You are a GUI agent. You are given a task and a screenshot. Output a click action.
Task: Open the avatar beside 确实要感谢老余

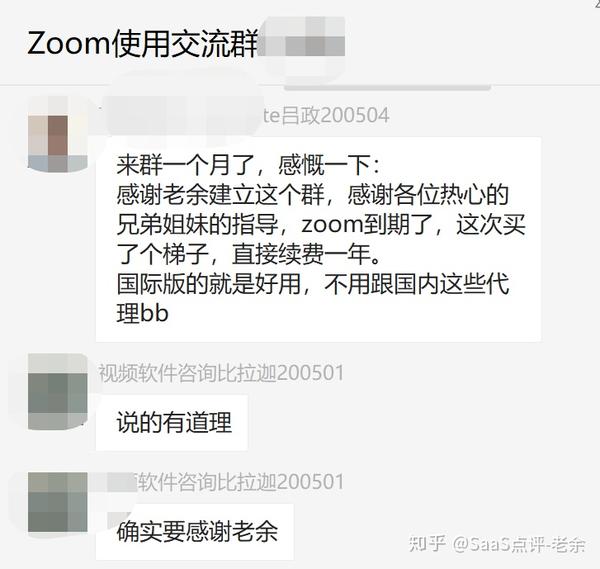(58, 502)
